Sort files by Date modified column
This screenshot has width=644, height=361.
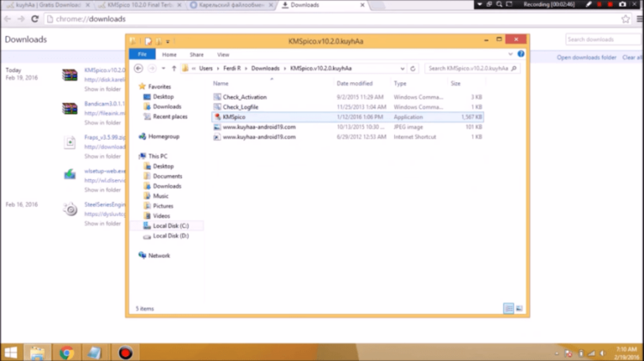click(x=355, y=83)
